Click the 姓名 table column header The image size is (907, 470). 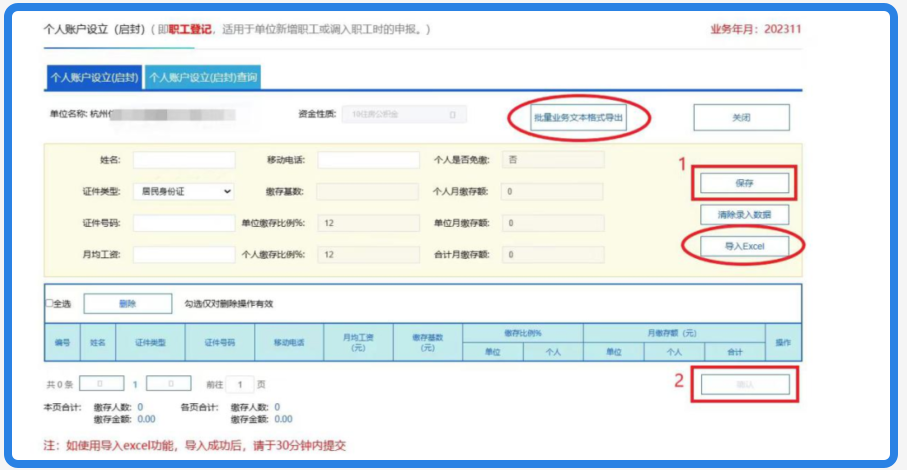98,342
